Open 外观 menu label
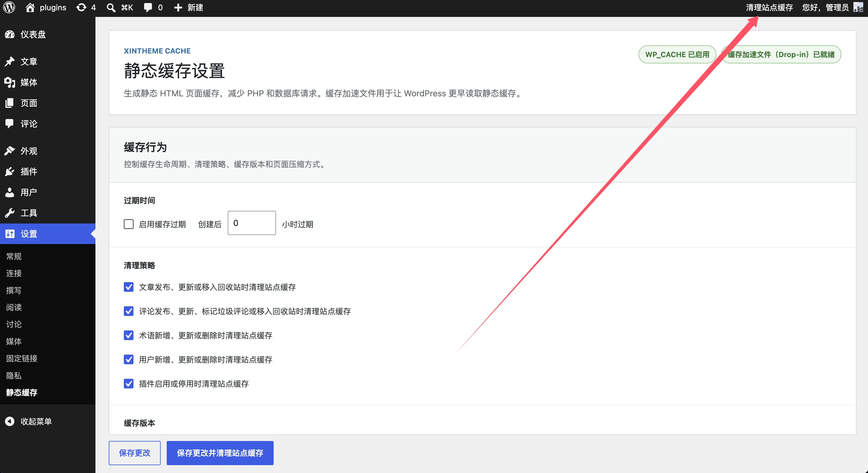The width and height of the screenshot is (868, 473). pos(29,151)
